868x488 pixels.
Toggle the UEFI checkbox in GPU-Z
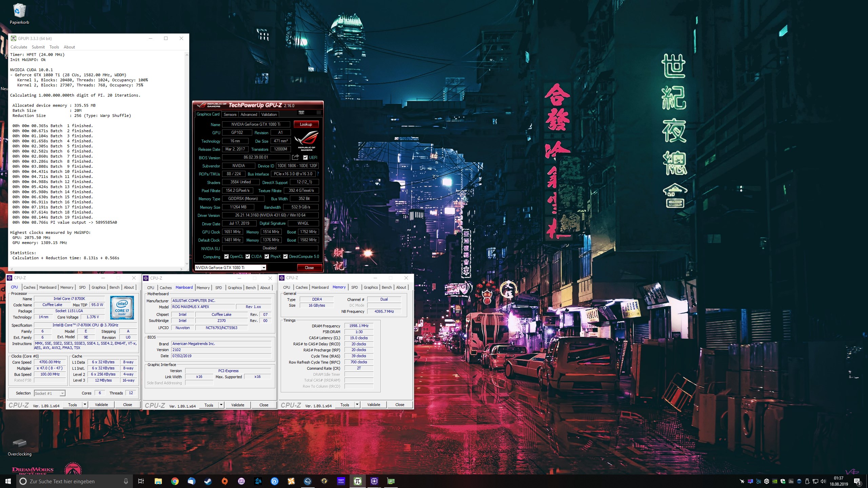click(305, 157)
